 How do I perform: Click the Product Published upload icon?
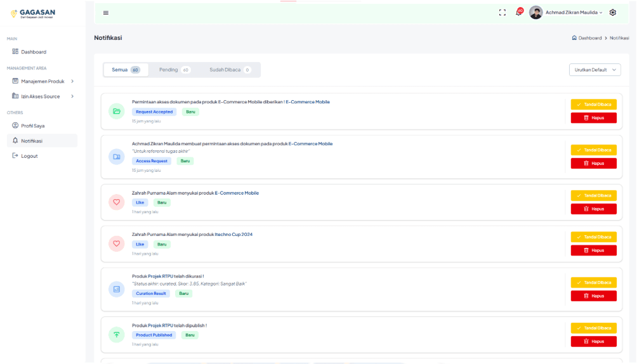click(x=117, y=335)
